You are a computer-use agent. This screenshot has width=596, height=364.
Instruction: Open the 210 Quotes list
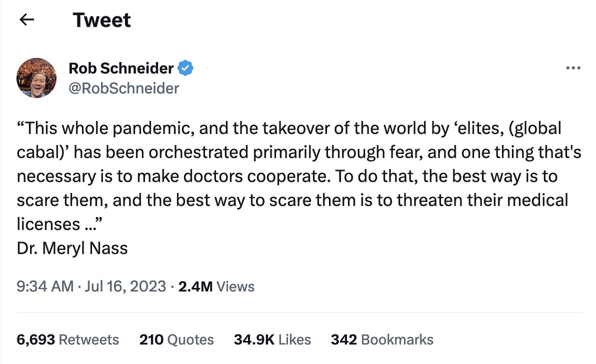[177, 340]
